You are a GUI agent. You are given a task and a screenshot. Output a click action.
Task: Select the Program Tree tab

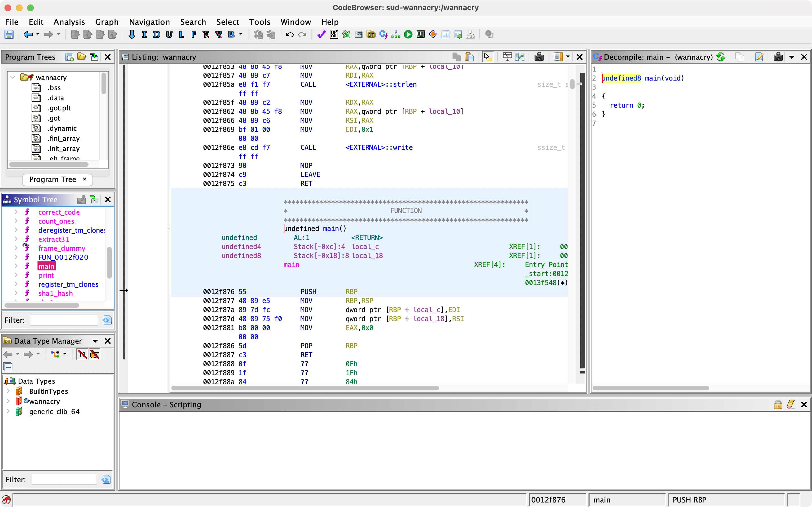click(x=53, y=179)
